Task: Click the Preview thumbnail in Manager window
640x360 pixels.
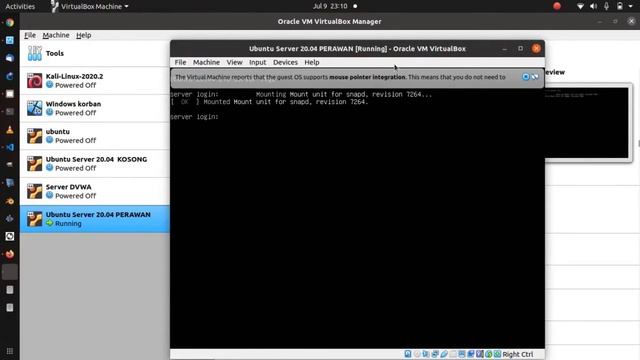Action: point(587,122)
